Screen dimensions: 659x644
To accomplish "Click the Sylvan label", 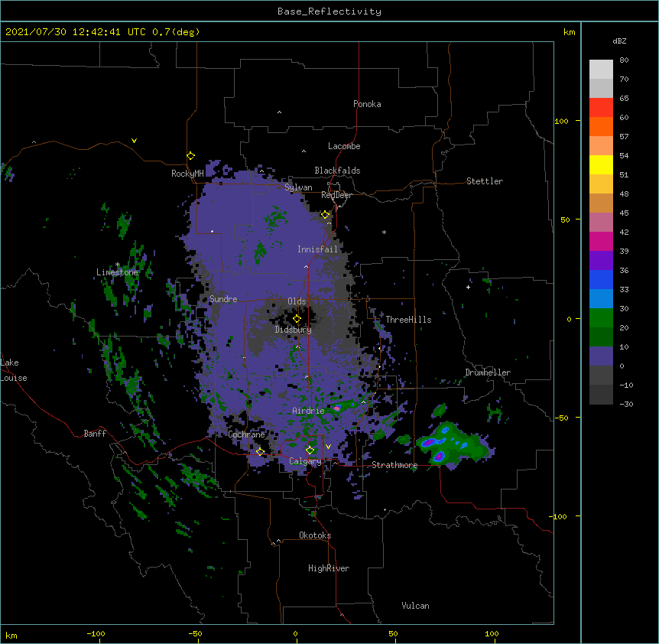I will 298,187.
